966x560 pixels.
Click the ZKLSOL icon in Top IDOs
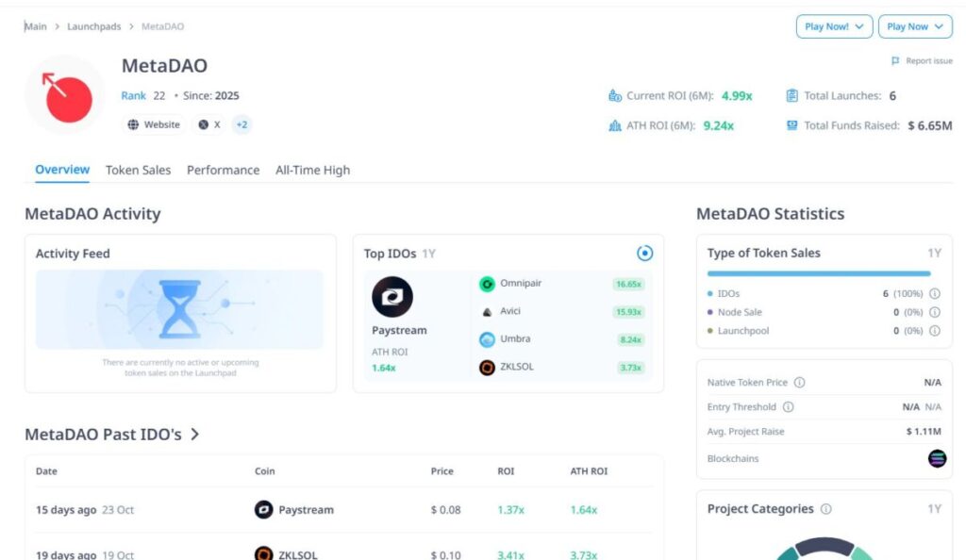(x=487, y=368)
